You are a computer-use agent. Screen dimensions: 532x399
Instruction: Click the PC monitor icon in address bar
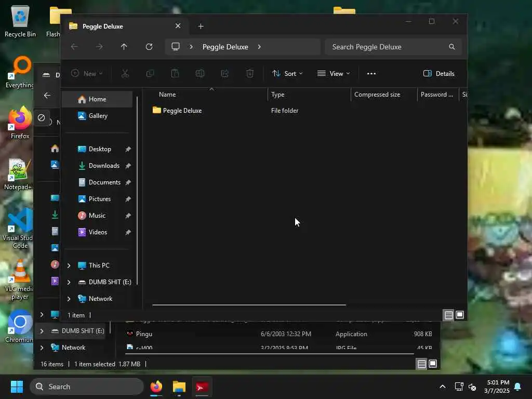coord(176,46)
